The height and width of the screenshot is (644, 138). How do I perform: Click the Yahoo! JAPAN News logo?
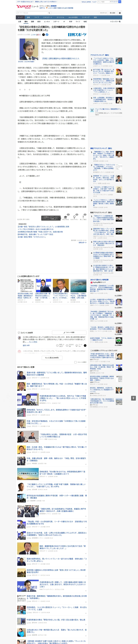pos(27,7)
